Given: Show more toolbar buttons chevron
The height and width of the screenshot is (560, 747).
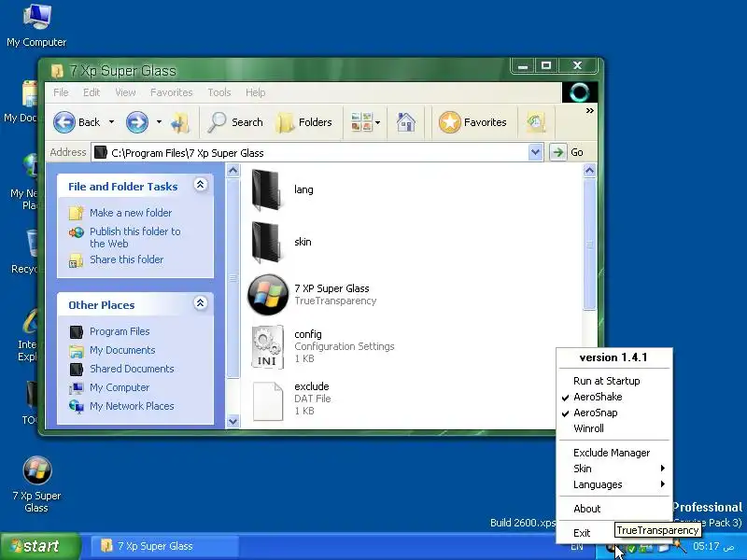Looking at the screenshot, I should [x=590, y=110].
